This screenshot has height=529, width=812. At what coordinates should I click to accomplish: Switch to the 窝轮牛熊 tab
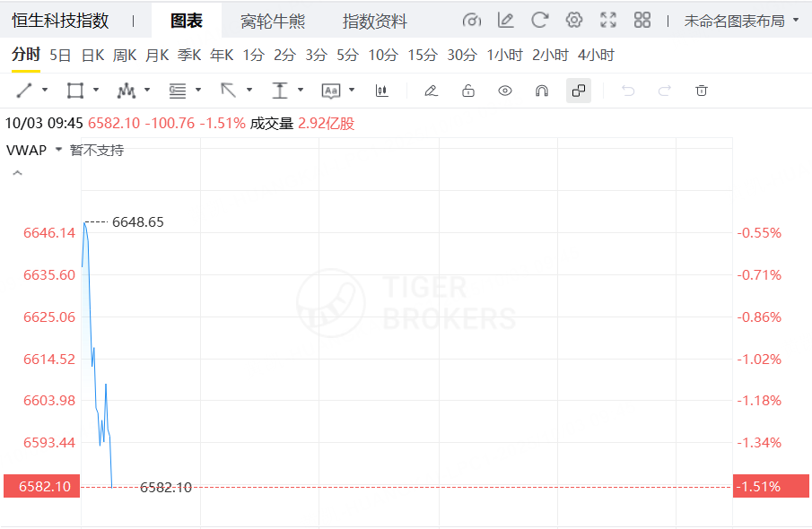tap(273, 21)
